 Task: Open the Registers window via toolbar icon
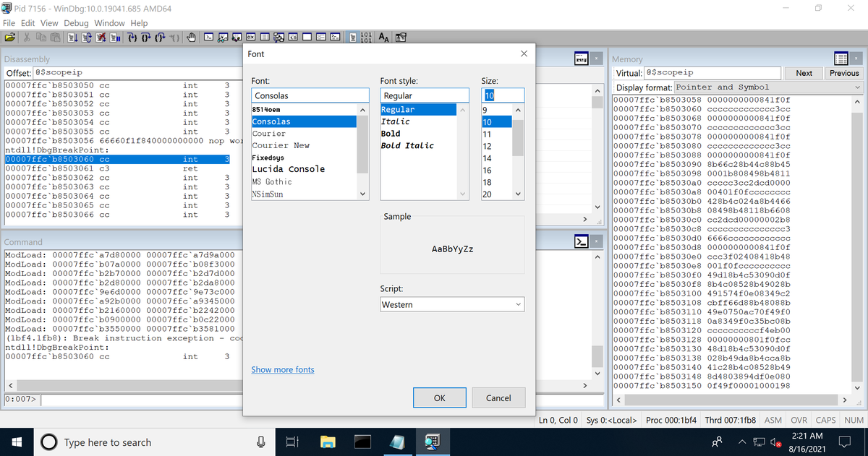[x=251, y=37]
